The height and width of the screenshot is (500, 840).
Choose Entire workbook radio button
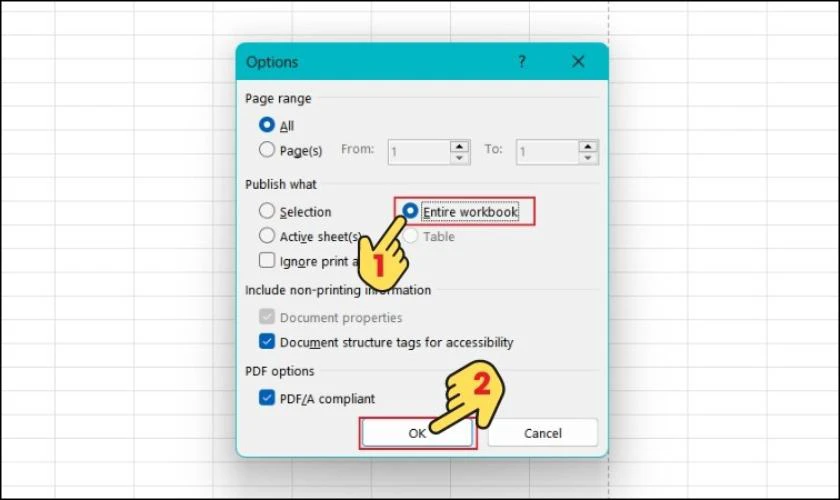coord(410,211)
